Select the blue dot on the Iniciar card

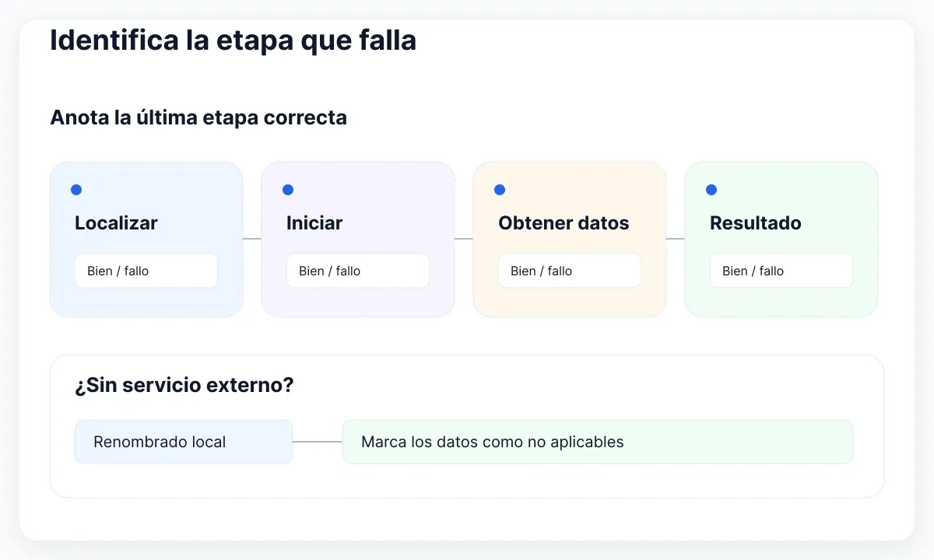point(288,190)
